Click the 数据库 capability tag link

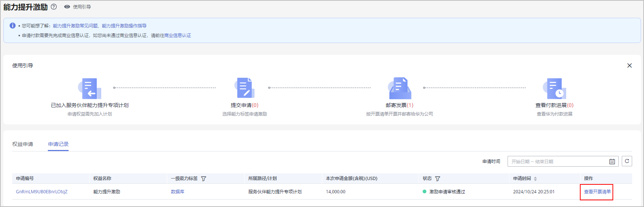[178, 192]
